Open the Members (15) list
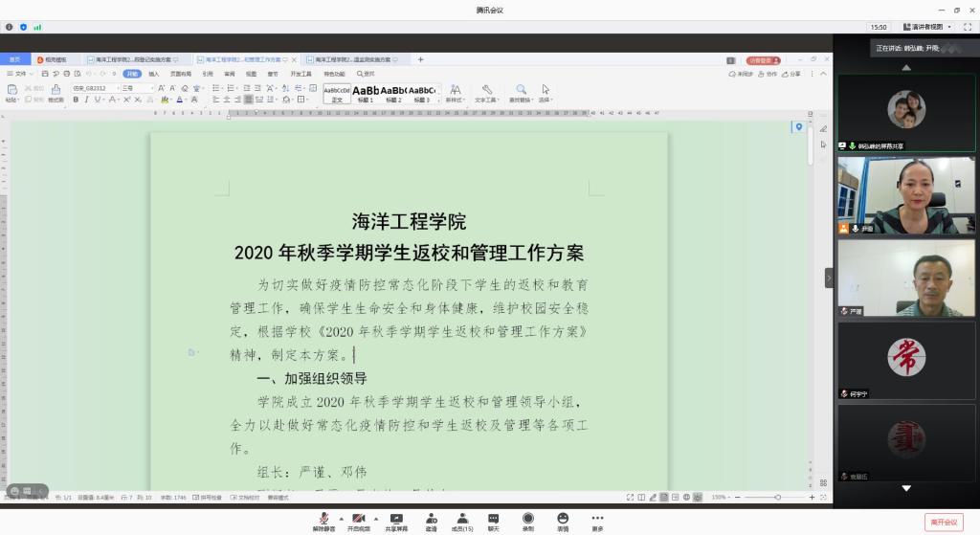 pyautogui.click(x=462, y=520)
